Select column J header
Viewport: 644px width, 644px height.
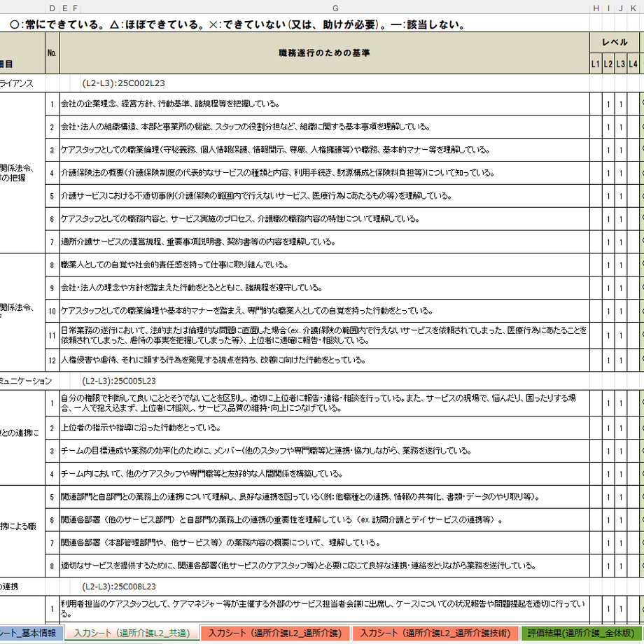click(x=621, y=8)
